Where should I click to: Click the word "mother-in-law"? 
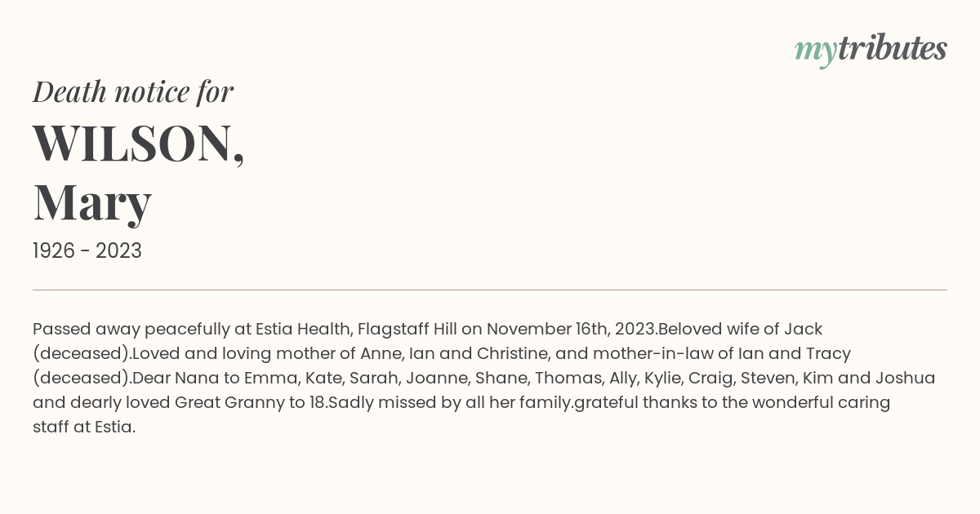pos(643,354)
